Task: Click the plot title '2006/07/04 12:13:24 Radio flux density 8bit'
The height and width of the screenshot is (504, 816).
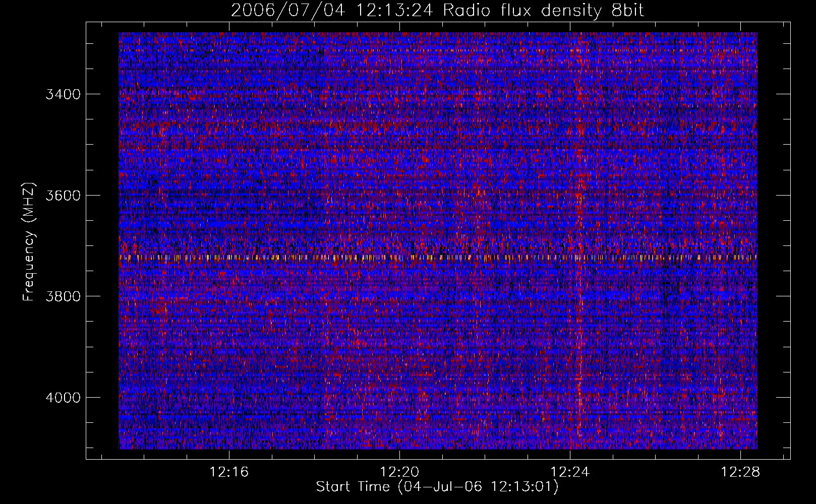Action: point(437,11)
